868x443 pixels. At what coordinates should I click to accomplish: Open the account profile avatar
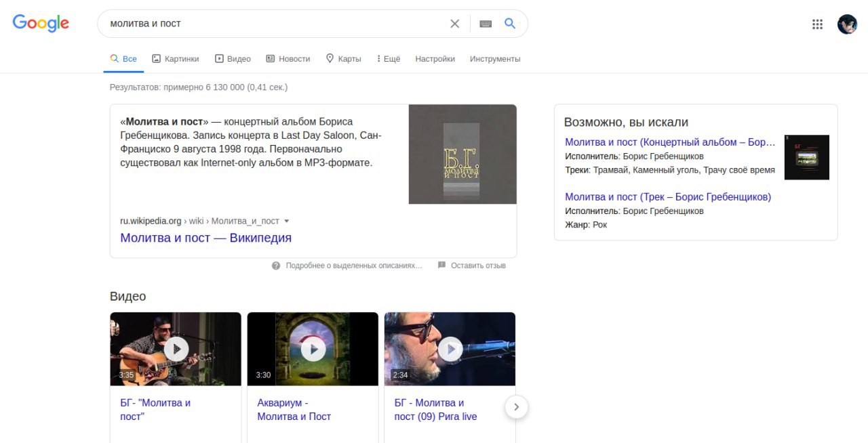point(847,24)
